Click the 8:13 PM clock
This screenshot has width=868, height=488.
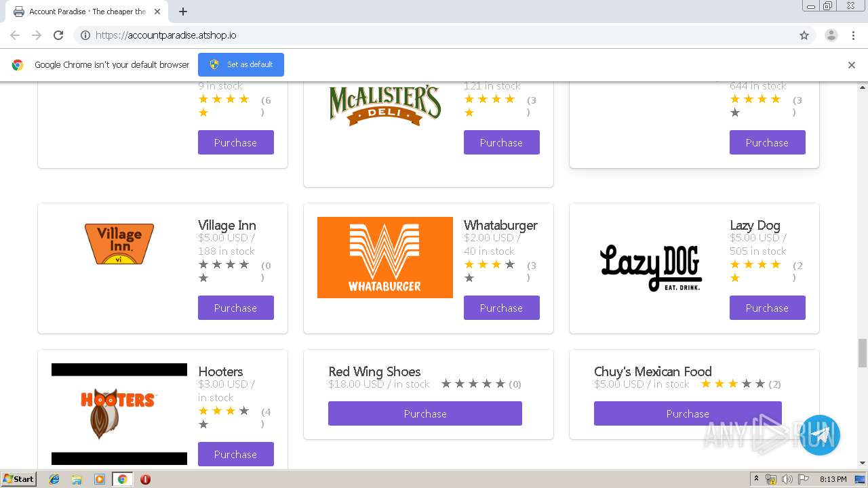click(833, 479)
